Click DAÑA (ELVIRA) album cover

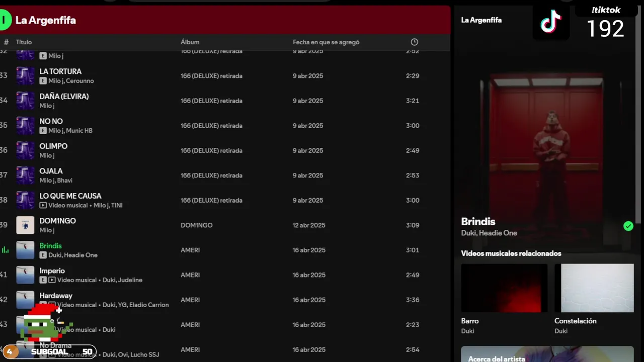[x=25, y=101]
